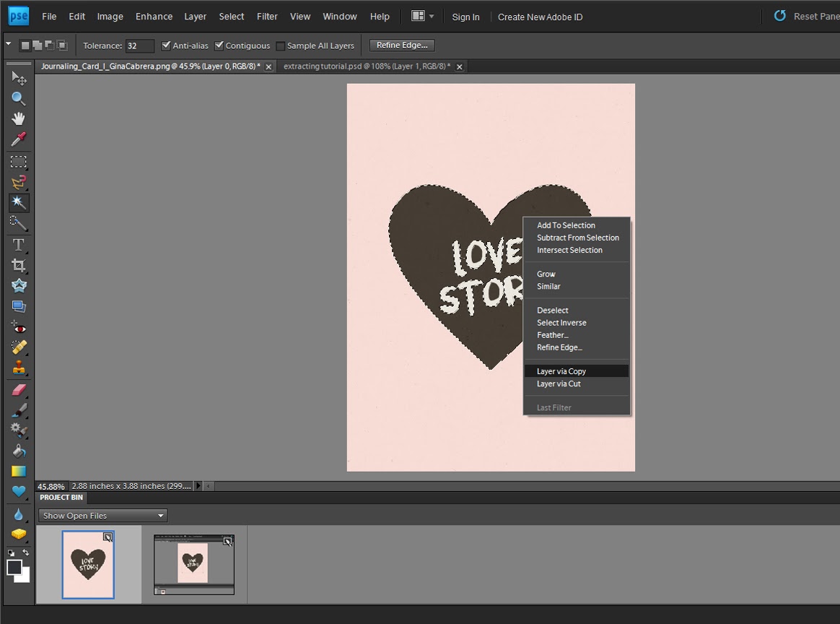This screenshot has width=840, height=624.
Task: Select the Red Eye Removal tool
Action: pos(19,327)
